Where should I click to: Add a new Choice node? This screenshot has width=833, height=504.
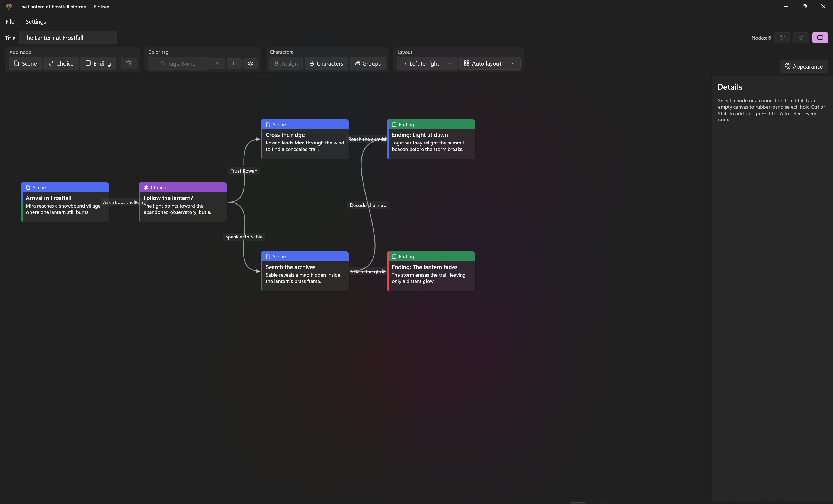click(61, 63)
